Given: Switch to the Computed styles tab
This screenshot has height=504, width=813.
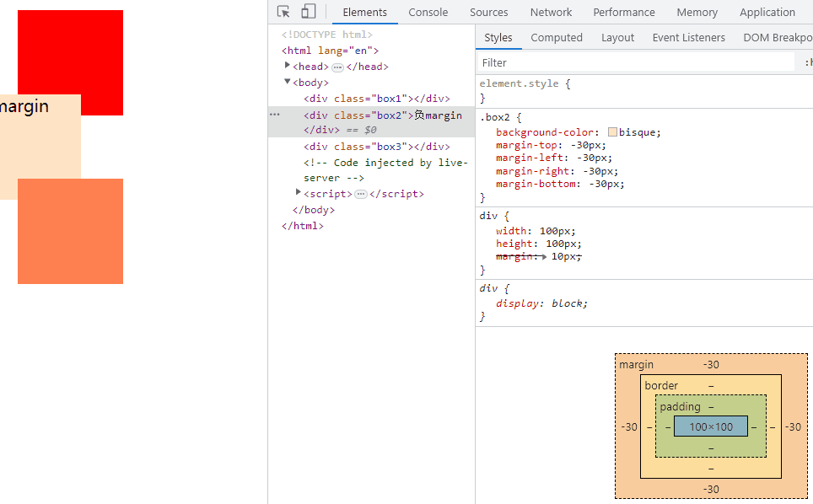Looking at the screenshot, I should coord(557,37).
